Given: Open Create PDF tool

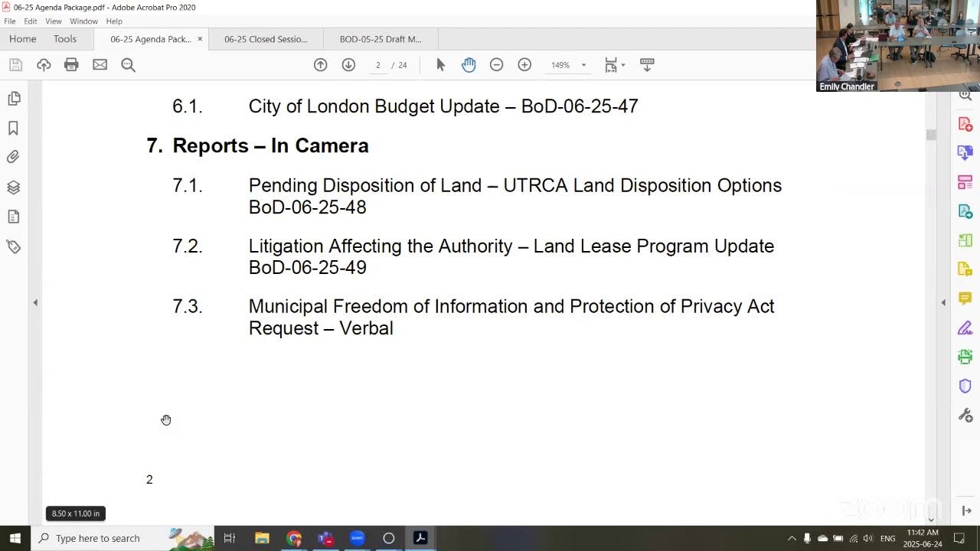Looking at the screenshot, I should click(x=965, y=123).
